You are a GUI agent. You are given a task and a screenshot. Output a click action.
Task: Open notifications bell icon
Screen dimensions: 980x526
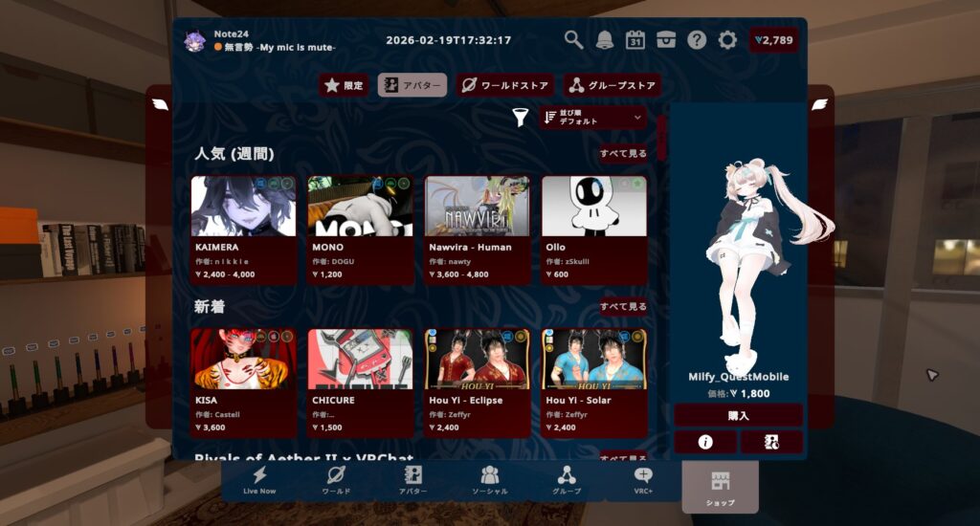pos(605,39)
